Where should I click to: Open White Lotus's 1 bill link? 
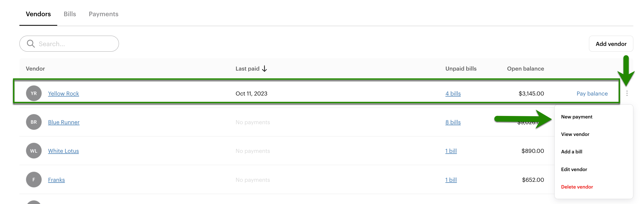click(451, 151)
